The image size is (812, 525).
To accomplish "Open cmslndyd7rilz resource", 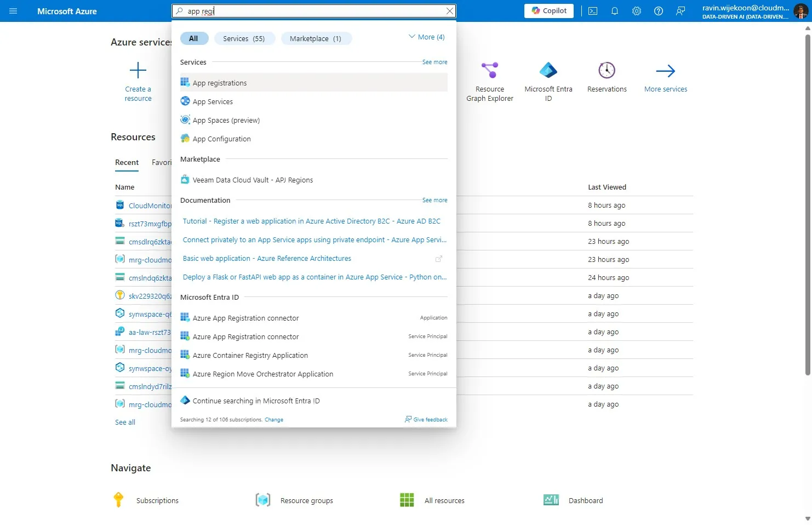I will coord(150,386).
